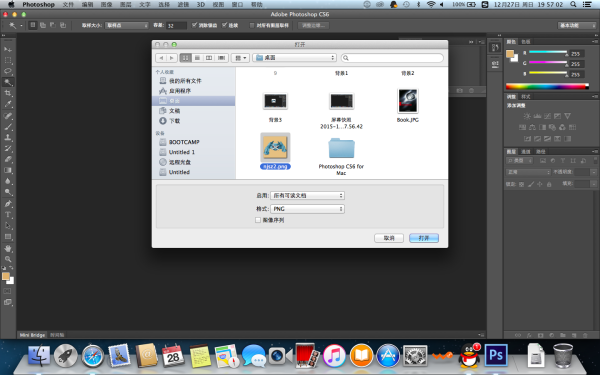Choose Intersect with selection mode button

tap(63, 25)
